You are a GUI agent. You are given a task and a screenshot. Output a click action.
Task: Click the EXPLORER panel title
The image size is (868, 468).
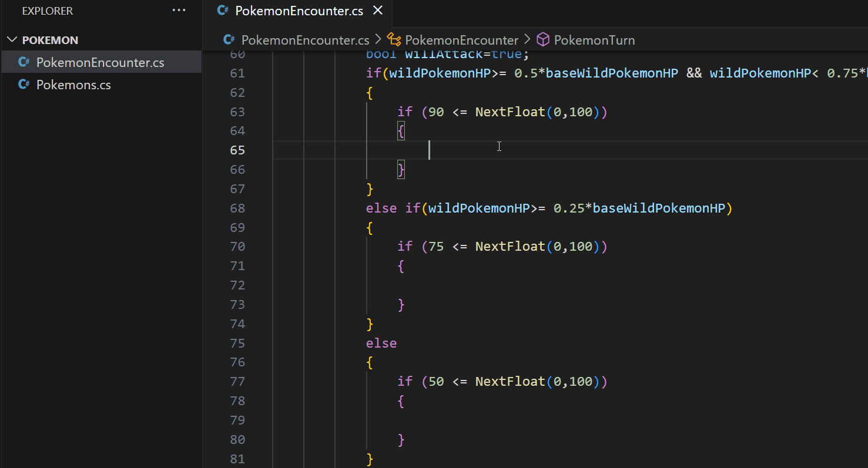[47, 11]
